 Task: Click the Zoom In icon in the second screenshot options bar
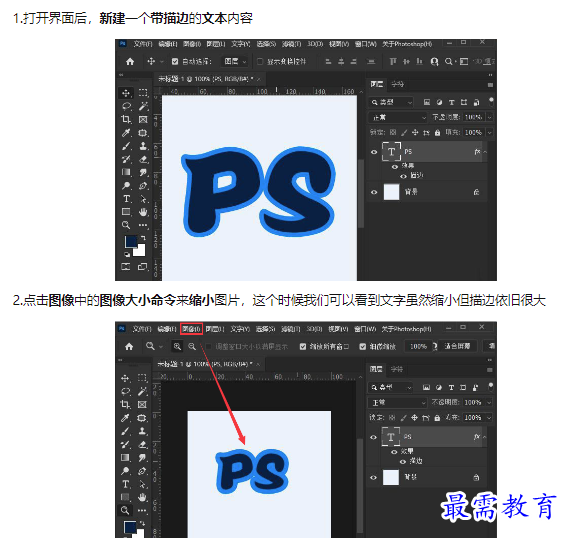(x=177, y=346)
